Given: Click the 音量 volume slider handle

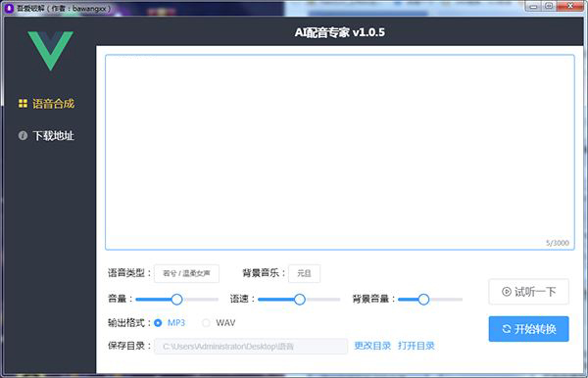Looking at the screenshot, I should 176,300.
